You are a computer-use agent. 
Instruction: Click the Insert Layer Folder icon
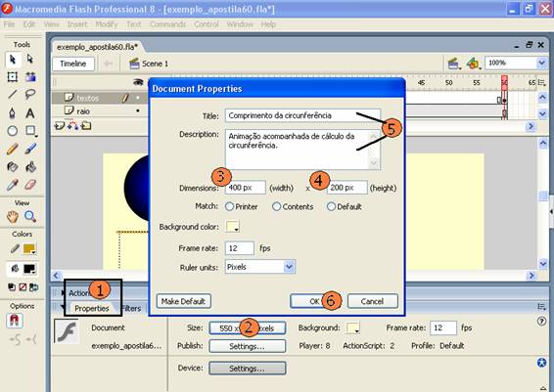[x=86, y=125]
